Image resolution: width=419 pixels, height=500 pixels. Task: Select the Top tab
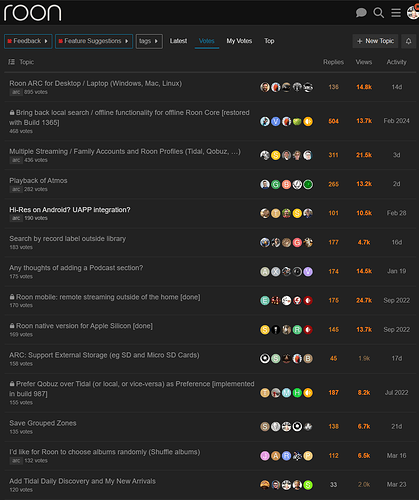coord(269,41)
